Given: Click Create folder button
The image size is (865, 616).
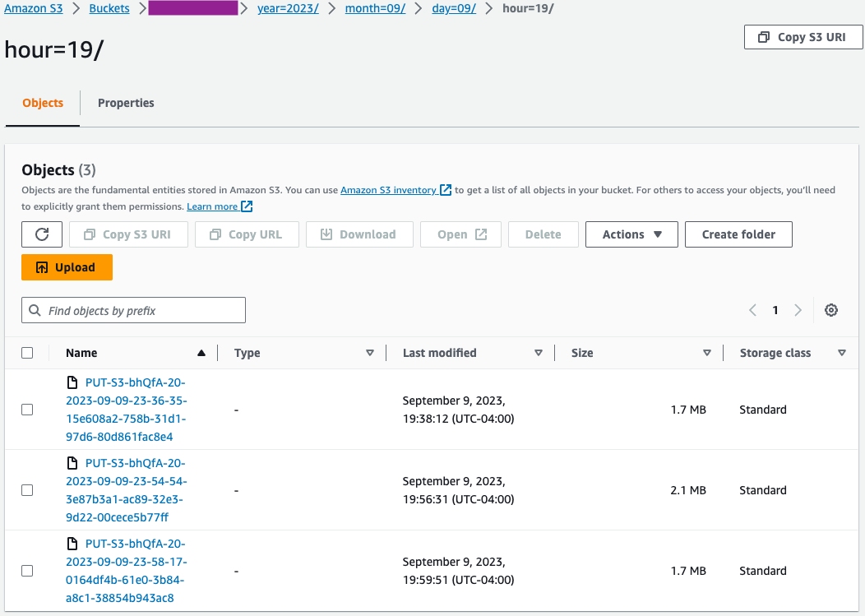Looking at the screenshot, I should pyautogui.click(x=738, y=234).
